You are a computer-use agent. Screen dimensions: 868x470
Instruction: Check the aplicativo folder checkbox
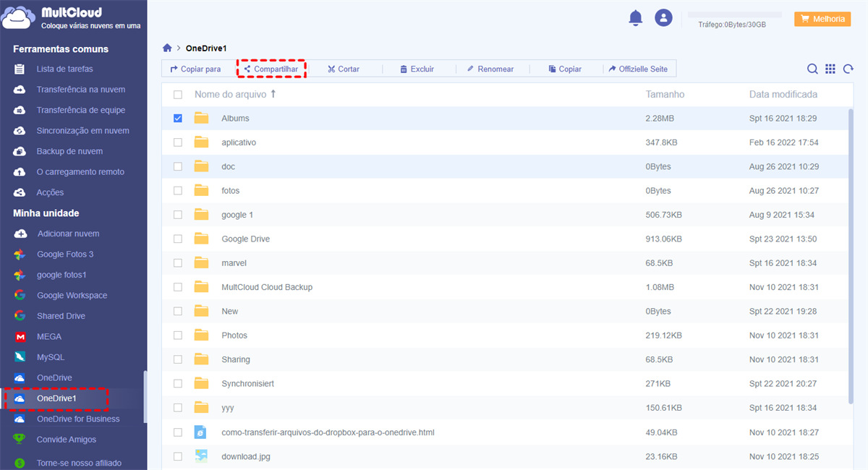coord(178,142)
